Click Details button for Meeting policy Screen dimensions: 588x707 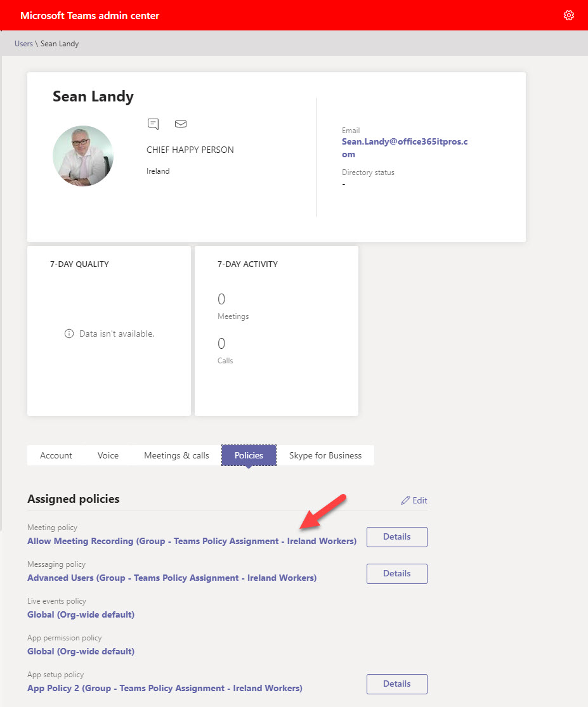tap(396, 536)
